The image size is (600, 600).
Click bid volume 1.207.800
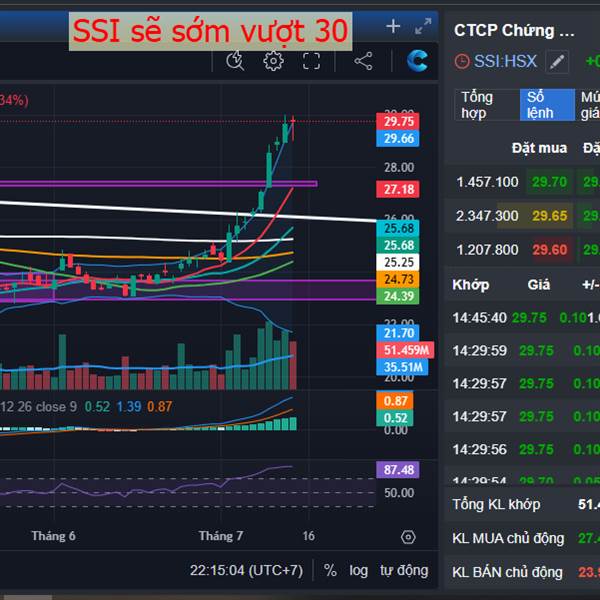487,250
